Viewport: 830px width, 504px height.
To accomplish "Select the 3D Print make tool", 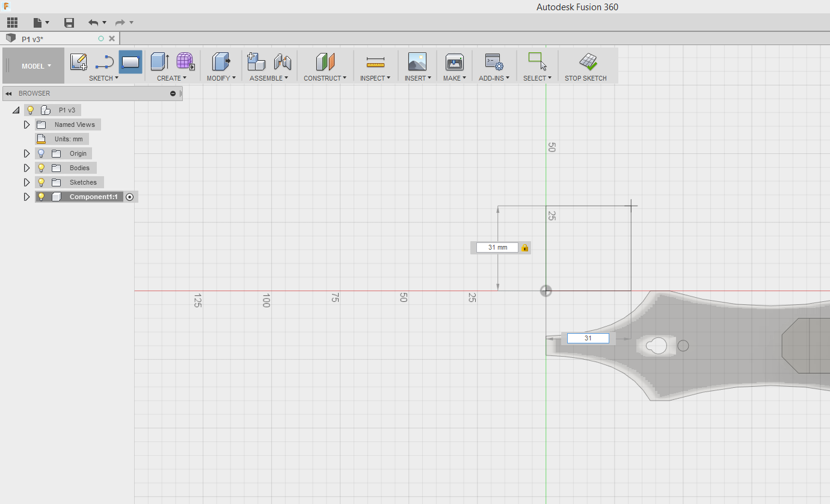I will point(454,61).
